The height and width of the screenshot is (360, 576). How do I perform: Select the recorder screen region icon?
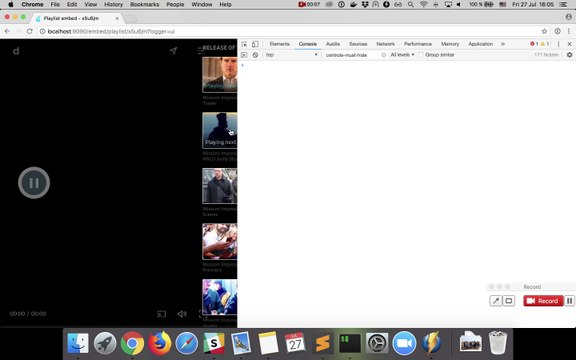[509, 301]
